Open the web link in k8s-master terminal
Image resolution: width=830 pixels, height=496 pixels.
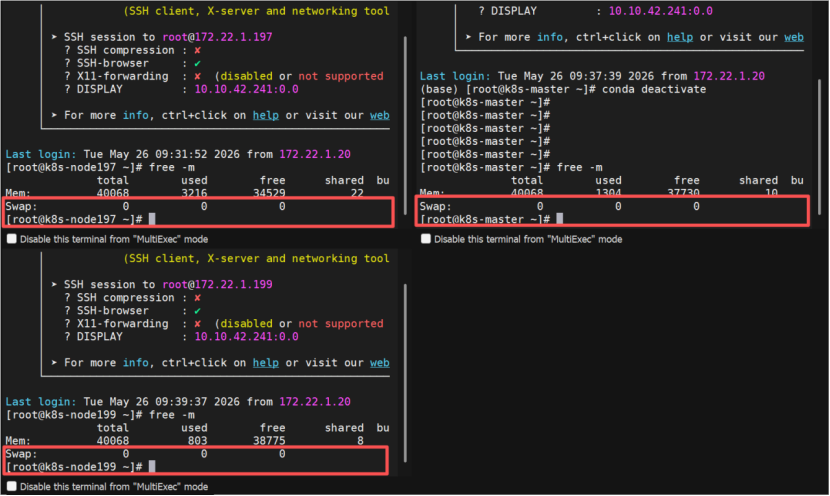pos(793,37)
